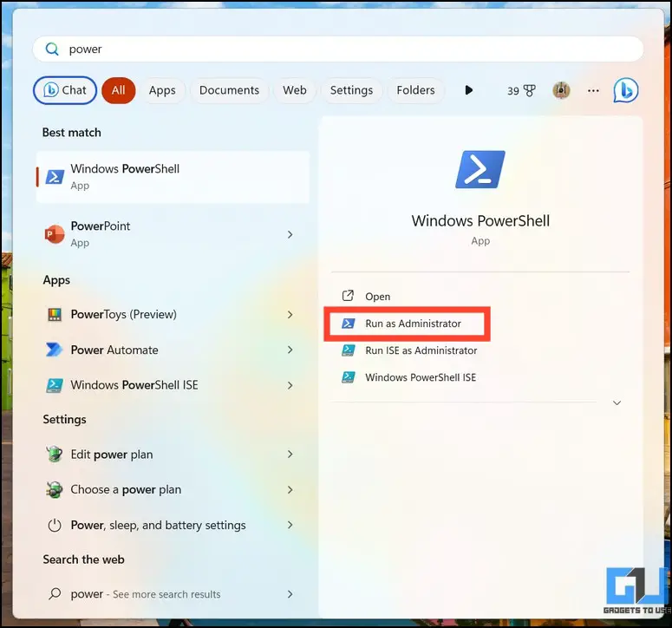Expand the Choose a power plan chevron
This screenshot has height=628, width=672.
(290, 489)
